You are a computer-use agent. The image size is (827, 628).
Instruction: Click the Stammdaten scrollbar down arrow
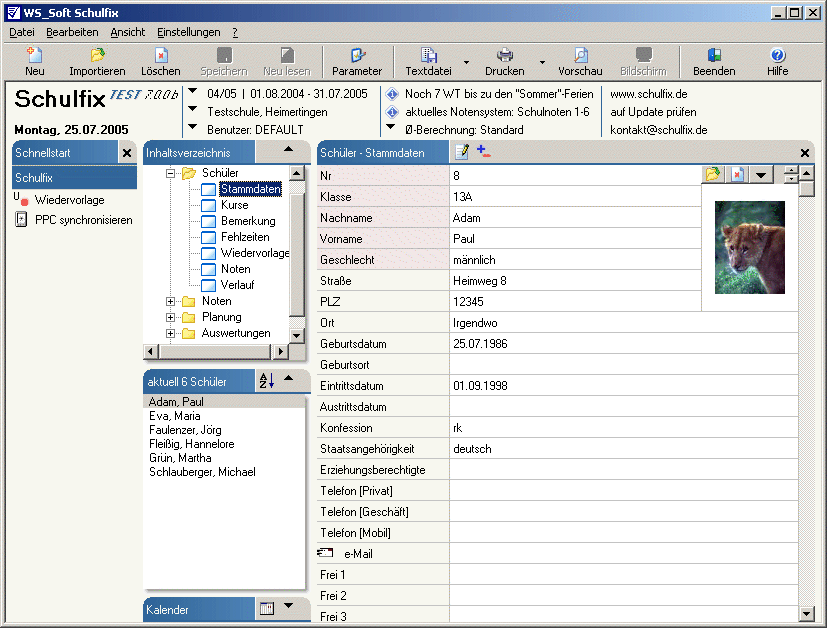coord(806,613)
